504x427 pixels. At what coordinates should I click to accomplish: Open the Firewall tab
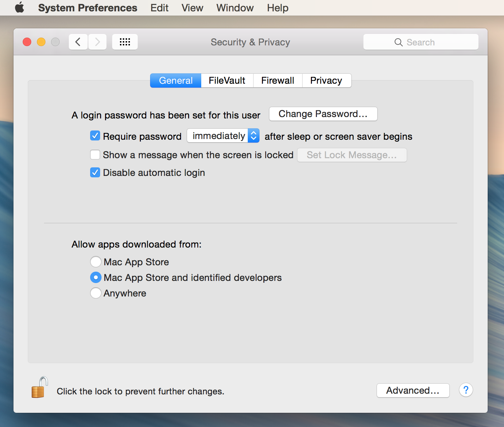[x=278, y=81]
